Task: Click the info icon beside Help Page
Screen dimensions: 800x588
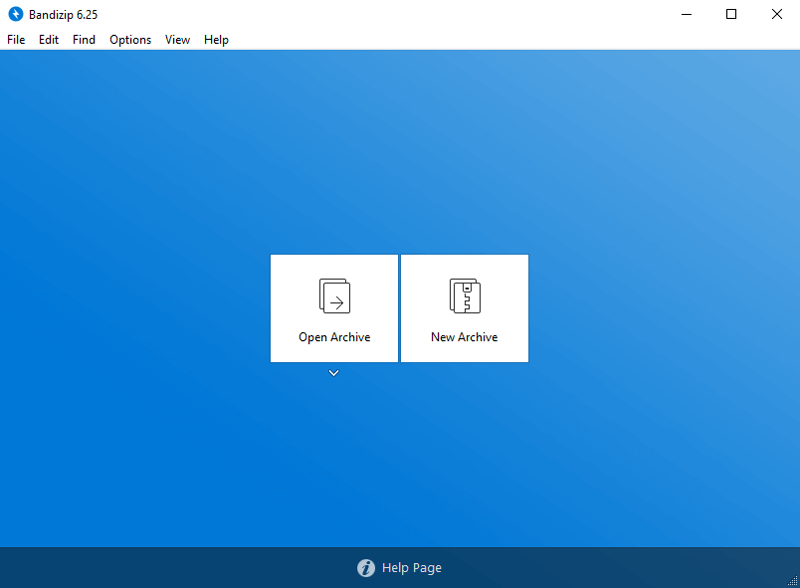Action: tap(366, 568)
